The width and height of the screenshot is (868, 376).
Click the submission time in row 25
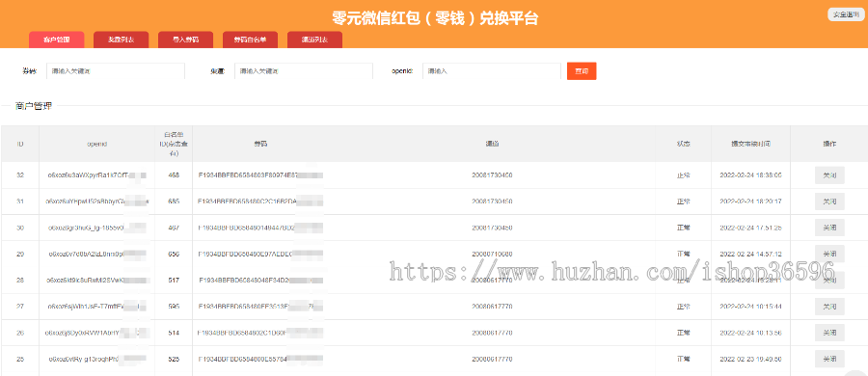coord(750,360)
